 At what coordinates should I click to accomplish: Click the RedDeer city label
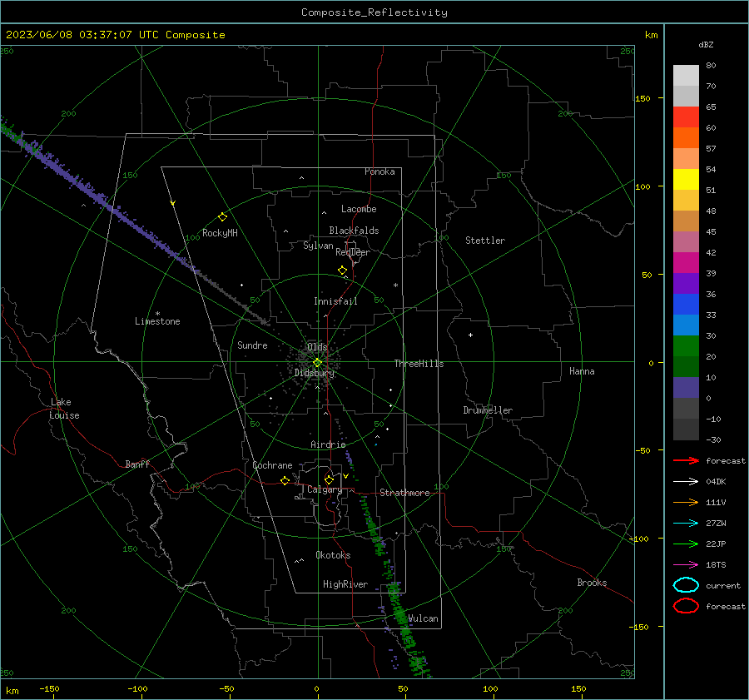[353, 252]
